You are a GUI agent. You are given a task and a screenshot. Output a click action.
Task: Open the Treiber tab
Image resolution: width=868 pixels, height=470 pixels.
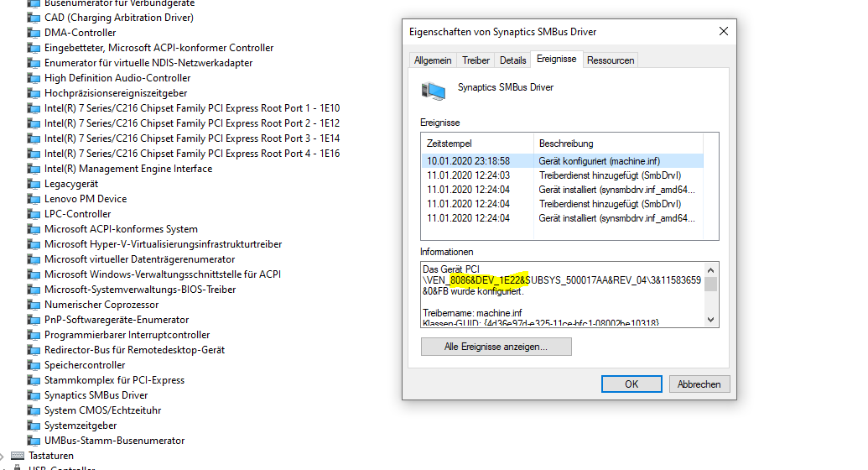476,60
